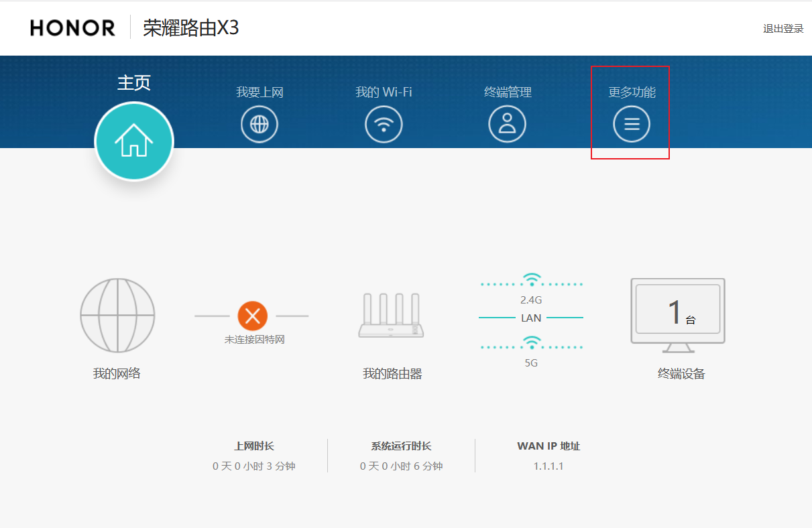This screenshot has width=812, height=528.
Task: Click the 5G Wi-Fi signal icon
Action: point(532,343)
